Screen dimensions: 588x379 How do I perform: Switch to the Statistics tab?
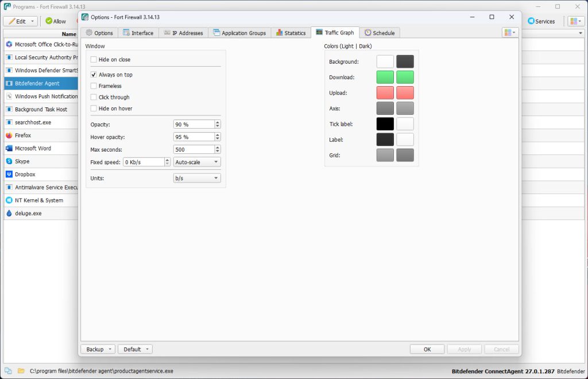(x=291, y=33)
